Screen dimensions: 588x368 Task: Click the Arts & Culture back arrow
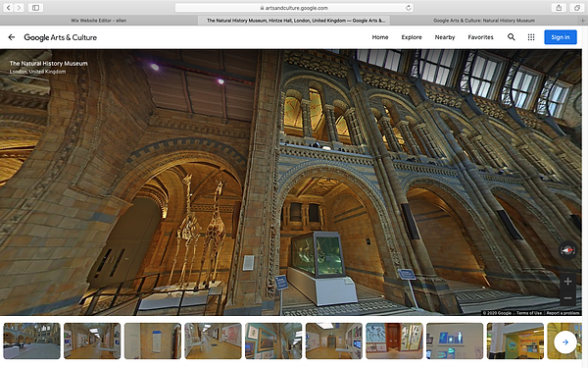(x=12, y=37)
